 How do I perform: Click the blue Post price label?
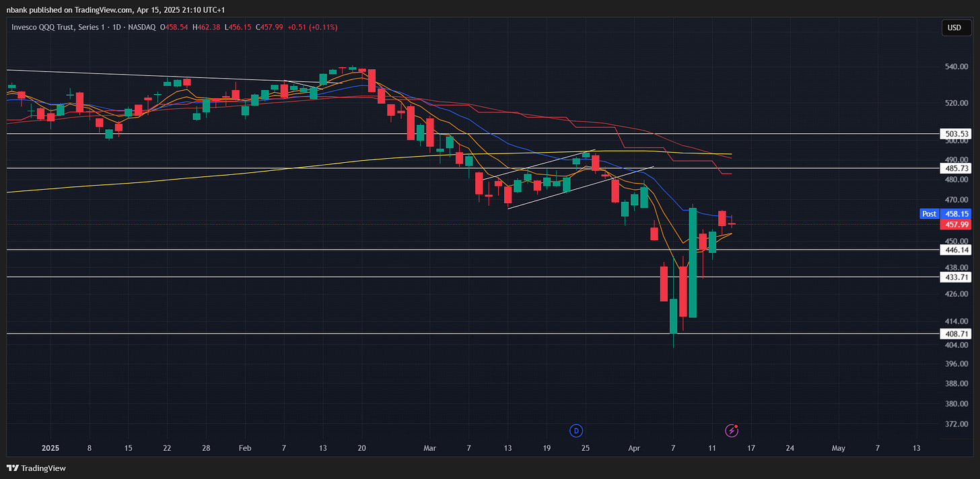(945, 213)
